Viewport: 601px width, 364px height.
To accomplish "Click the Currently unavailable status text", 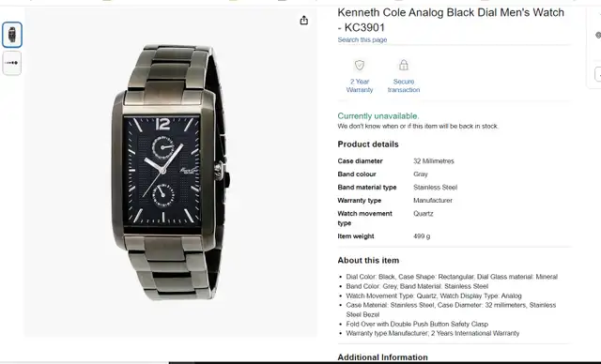I will point(378,116).
